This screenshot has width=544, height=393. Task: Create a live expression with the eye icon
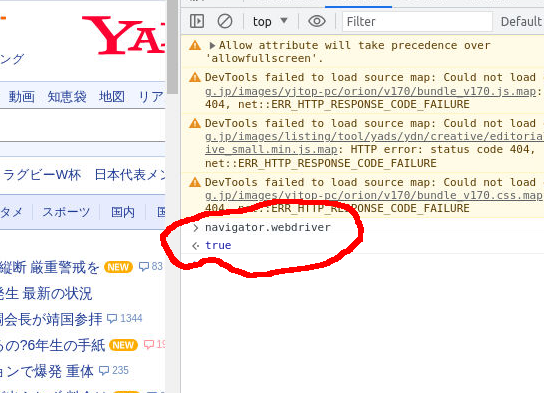[317, 21]
